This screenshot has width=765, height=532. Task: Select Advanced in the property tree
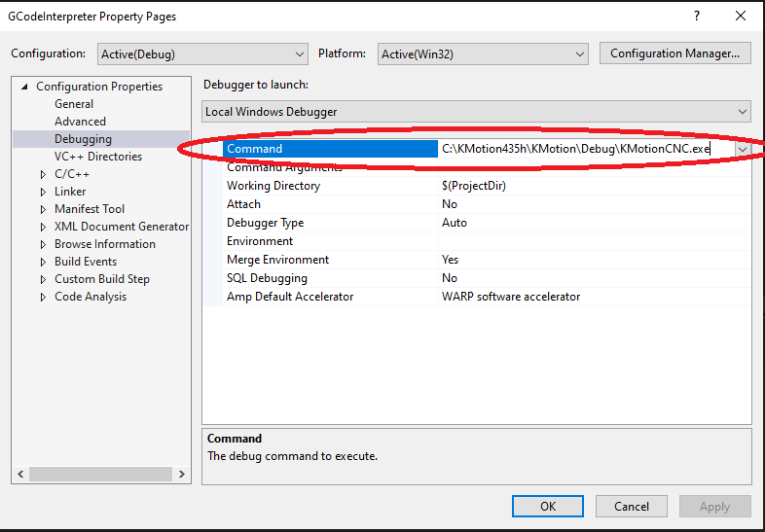tap(80, 122)
